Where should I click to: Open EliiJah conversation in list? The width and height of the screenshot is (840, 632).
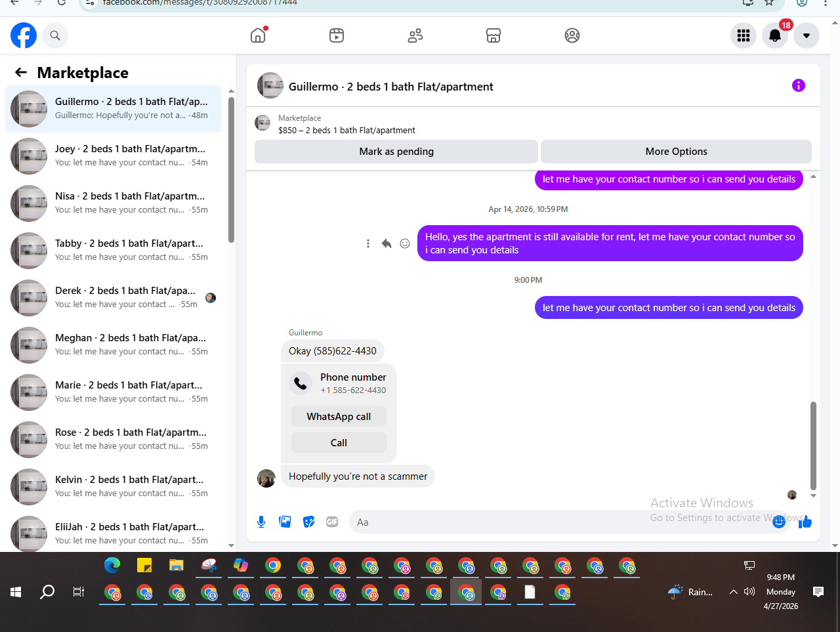(113, 533)
